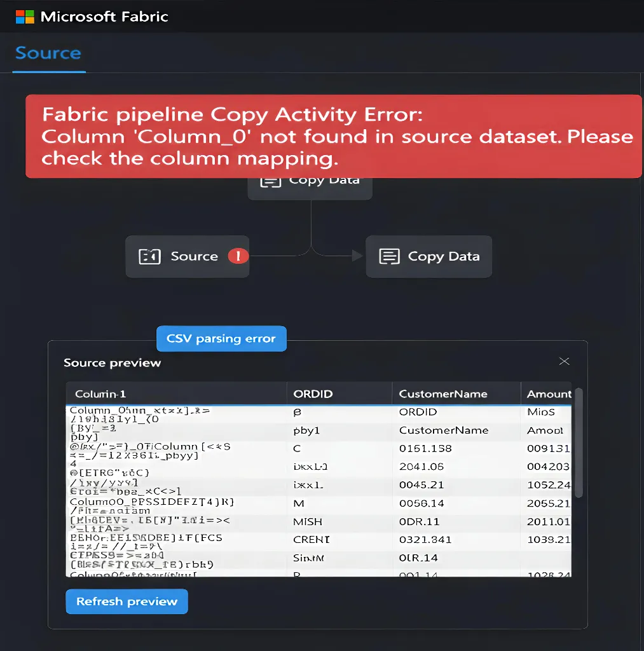Click the four-color Fabric squares icon

24,16
